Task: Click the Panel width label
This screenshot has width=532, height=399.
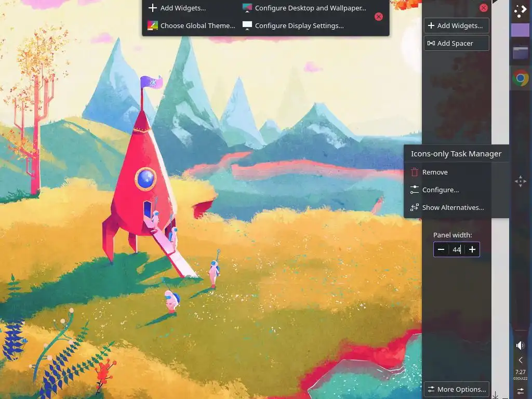Action: pos(453,235)
